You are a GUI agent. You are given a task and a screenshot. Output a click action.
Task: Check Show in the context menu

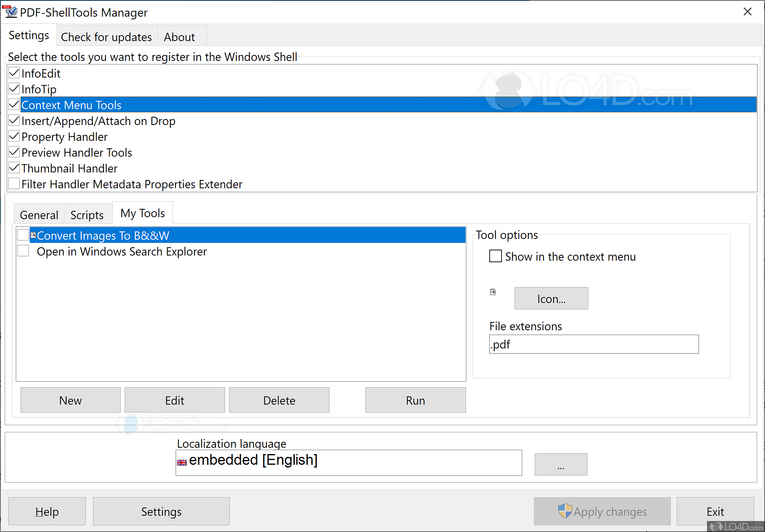click(x=495, y=256)
